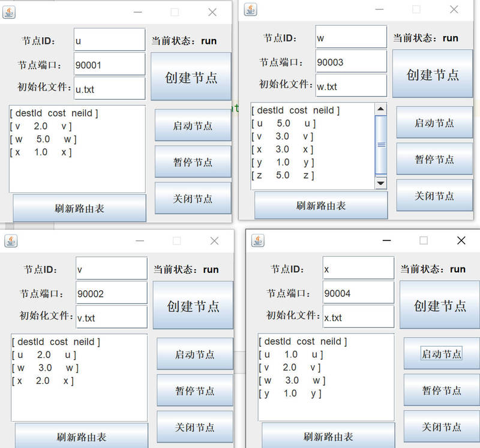The image size is (480, 448).
Task: Minimize the node w window
Action: 379,10
